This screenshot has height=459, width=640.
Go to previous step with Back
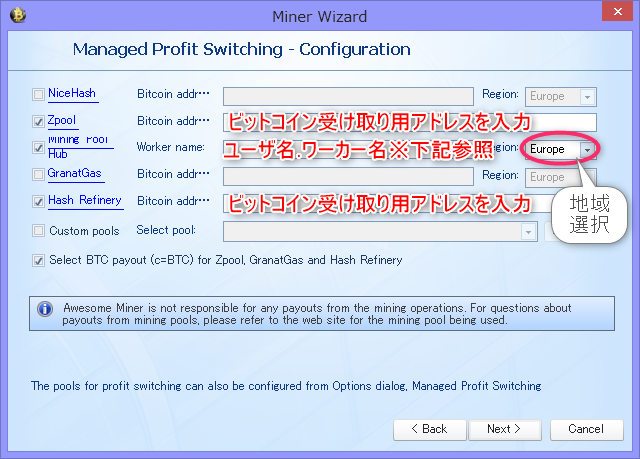(x=429, y=430)
